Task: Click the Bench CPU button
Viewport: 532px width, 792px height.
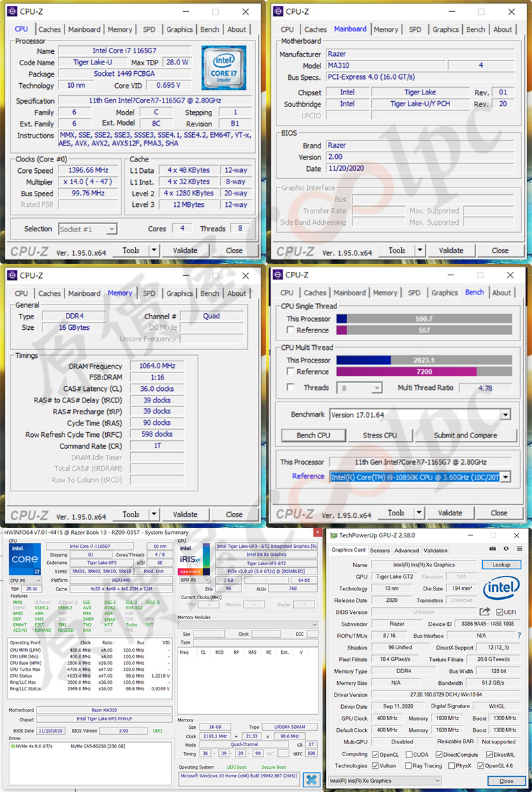Action: pyautogui.click(x=313, y=436)
